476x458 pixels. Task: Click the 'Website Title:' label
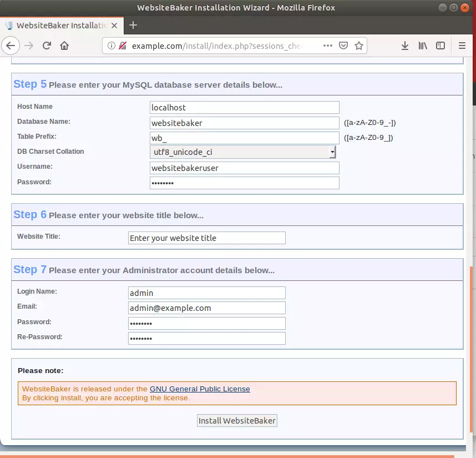point(39,236)
